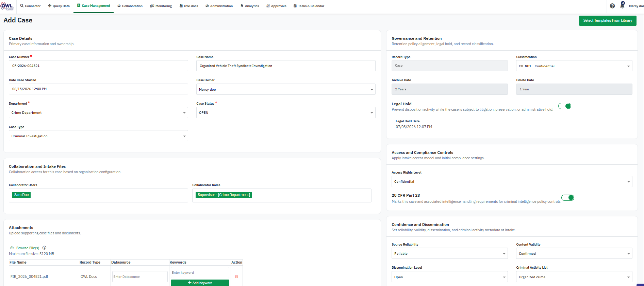Open the notifications bell icon
Viewport: 644px width, 286px height.
point(622,5)
